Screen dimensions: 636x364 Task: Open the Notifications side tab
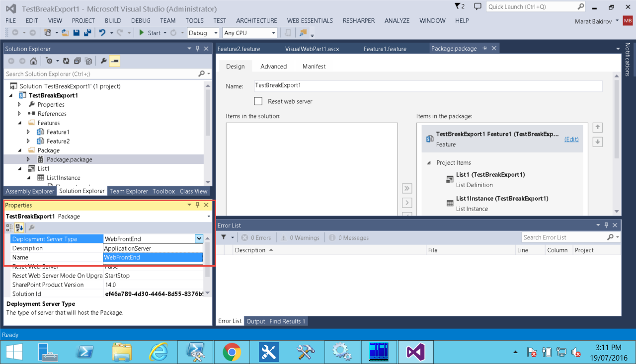tap(628, 60)
